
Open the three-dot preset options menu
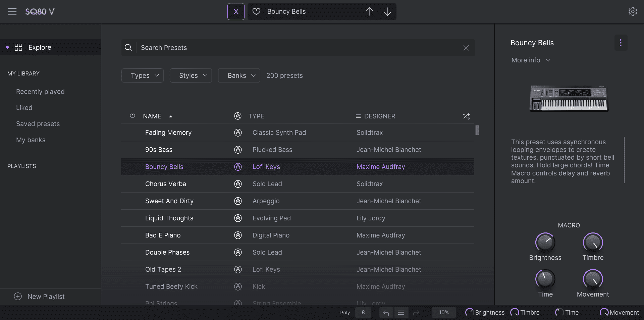coord(621,43)
